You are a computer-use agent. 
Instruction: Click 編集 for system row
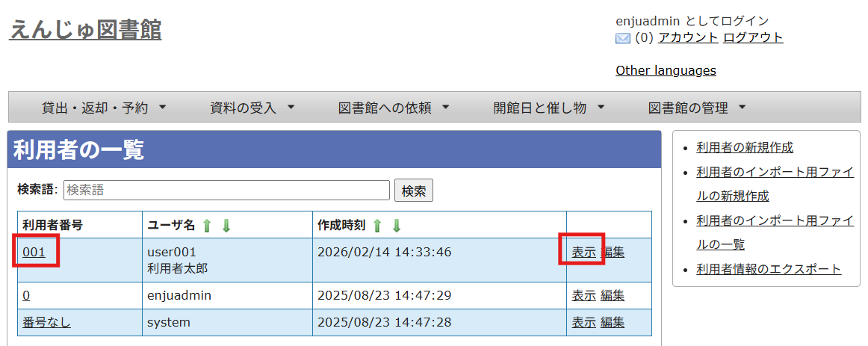[x=613, y=322]
